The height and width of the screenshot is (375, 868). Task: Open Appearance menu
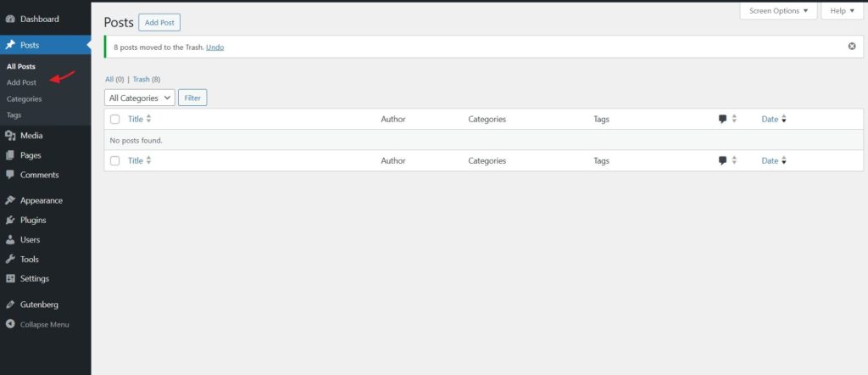[42, 200]
